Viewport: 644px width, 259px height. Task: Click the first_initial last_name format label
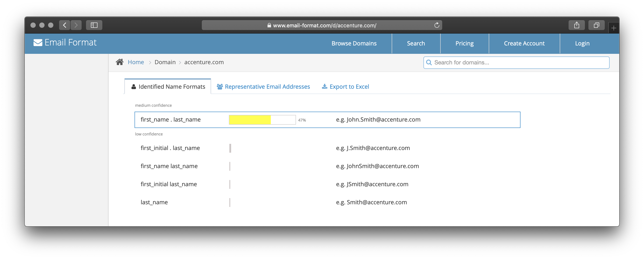tap(168, 184)
